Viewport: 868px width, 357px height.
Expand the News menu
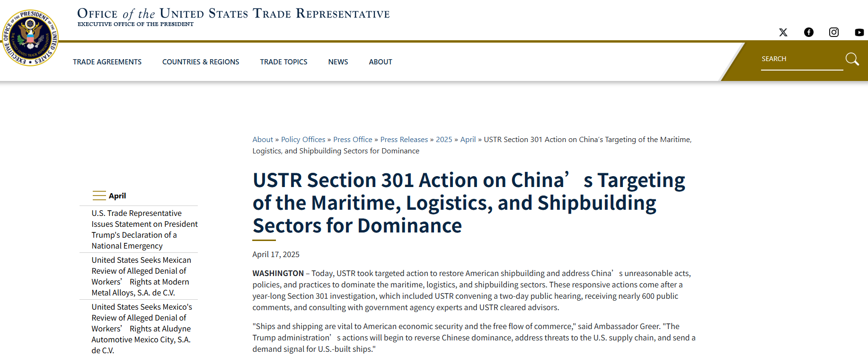338,62
